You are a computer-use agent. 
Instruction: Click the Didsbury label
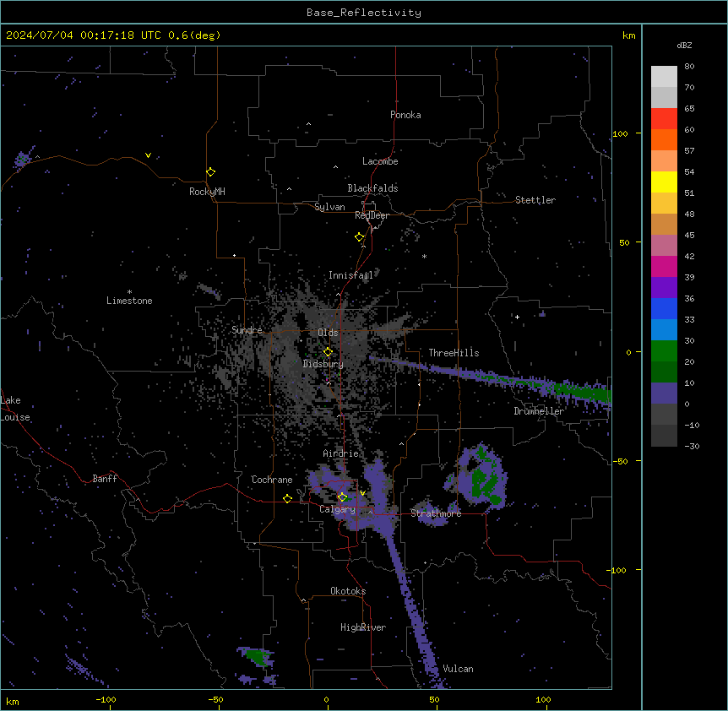click(323, 364)
